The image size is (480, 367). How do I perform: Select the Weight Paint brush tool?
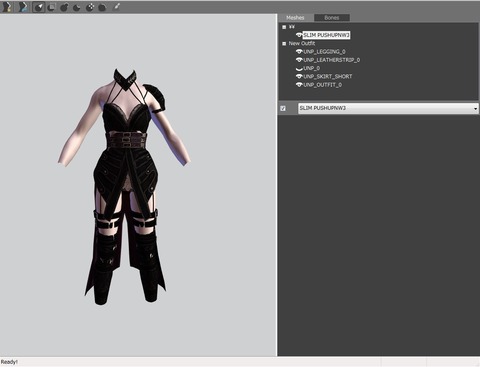[x=116, y=7]
